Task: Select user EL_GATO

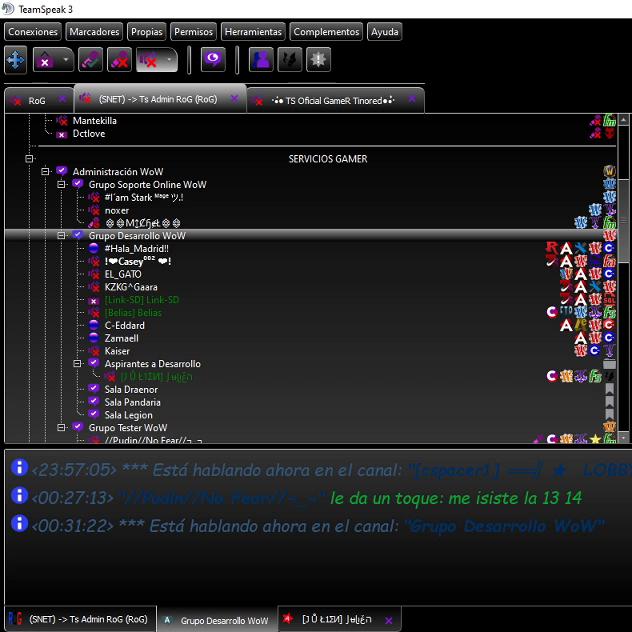Action: 123,274
